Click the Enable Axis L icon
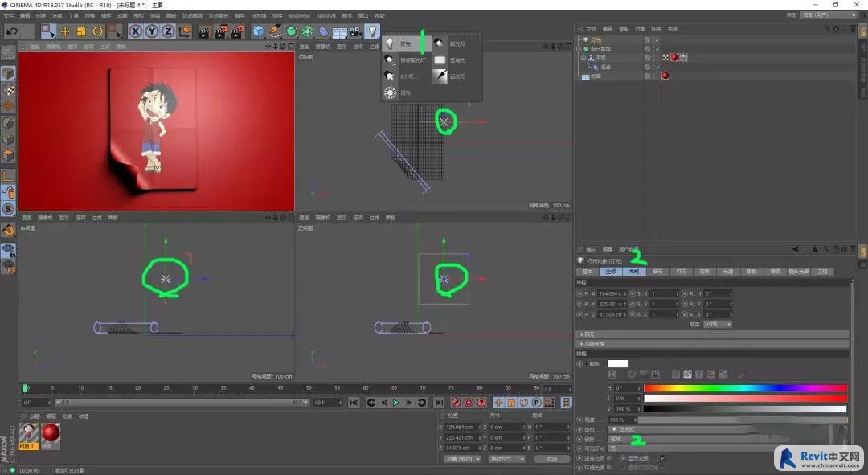868x475 pixels. pos(8,177)
